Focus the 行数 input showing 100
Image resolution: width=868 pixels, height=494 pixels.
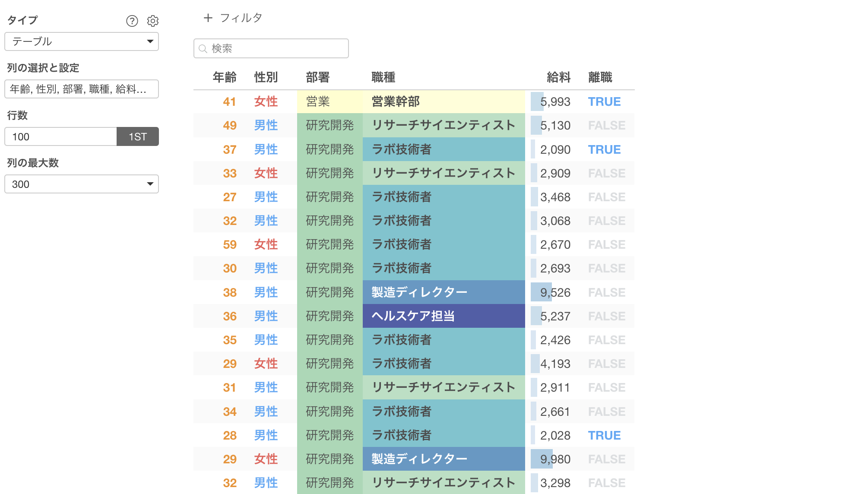(60, 136)
